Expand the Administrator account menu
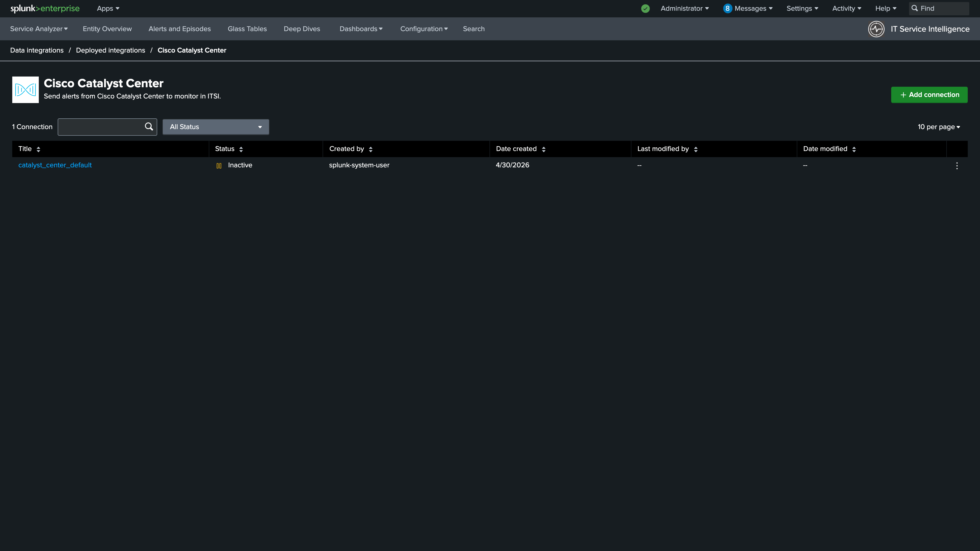The image size is (980, 551). [x=685, y=8]
